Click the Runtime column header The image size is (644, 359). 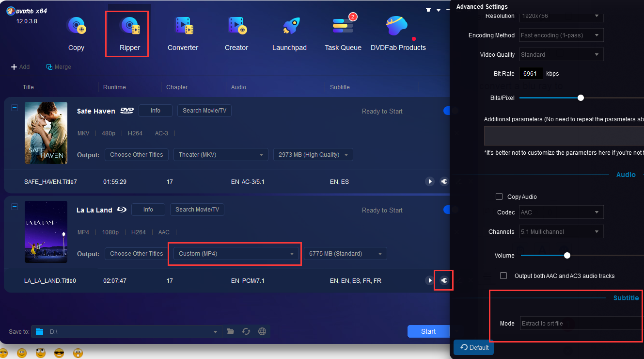(114, 87)
